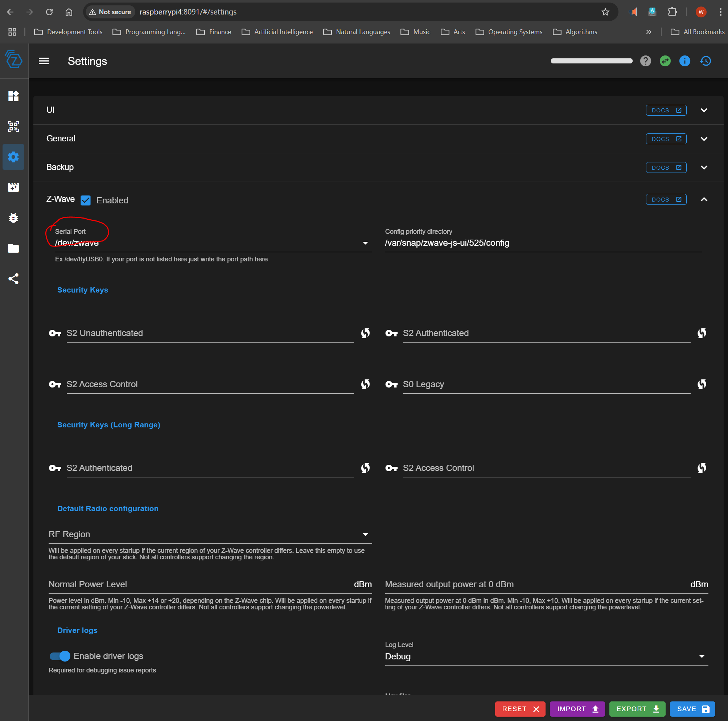Viewport: 728px width, 721px height.
Task: Bookmark this page with the star icon
Action: coord(605,12)
